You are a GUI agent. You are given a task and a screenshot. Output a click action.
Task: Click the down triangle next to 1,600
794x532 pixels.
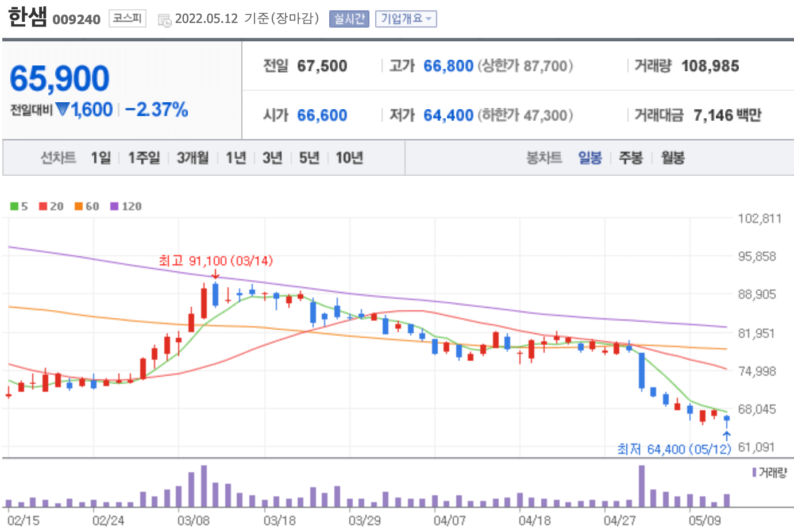click(63, 109)
